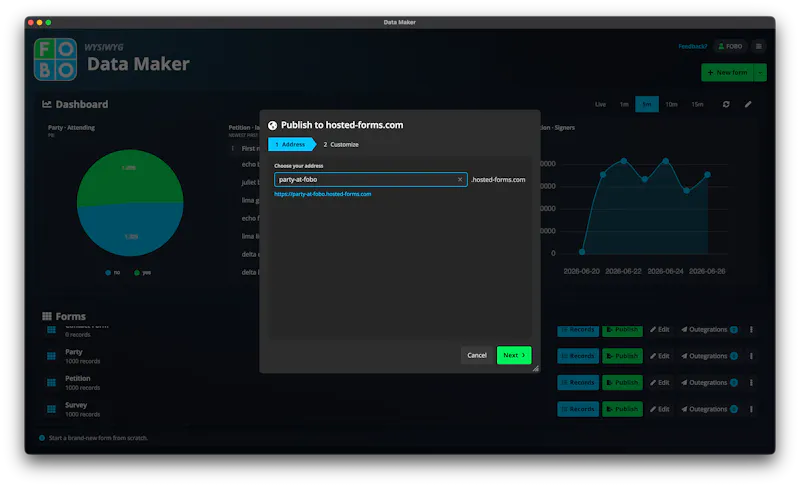
Task: Click 'Start a brand-new form from scratch.' status text
Action: click(98, 438)
